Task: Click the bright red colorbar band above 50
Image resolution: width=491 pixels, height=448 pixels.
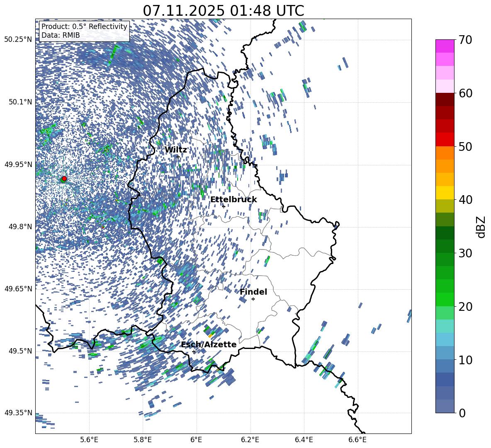Action: click(445, 140)
